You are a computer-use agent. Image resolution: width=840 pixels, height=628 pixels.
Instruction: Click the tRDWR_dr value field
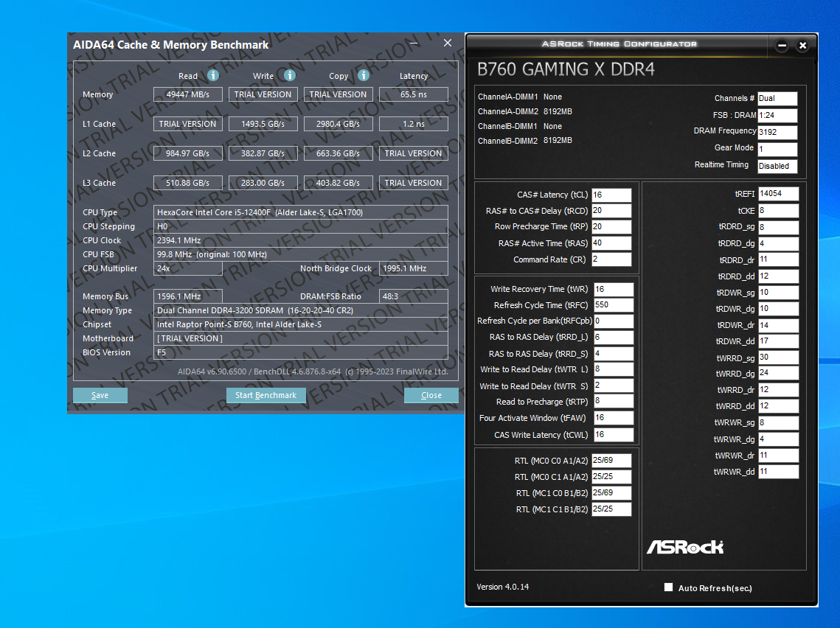pos(778,325)
